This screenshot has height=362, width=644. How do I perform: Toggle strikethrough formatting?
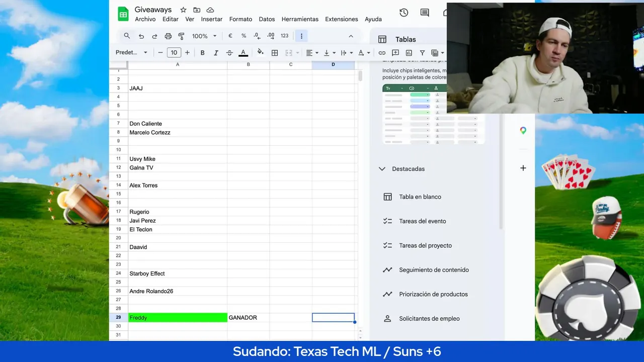click(x=229, y=53)
